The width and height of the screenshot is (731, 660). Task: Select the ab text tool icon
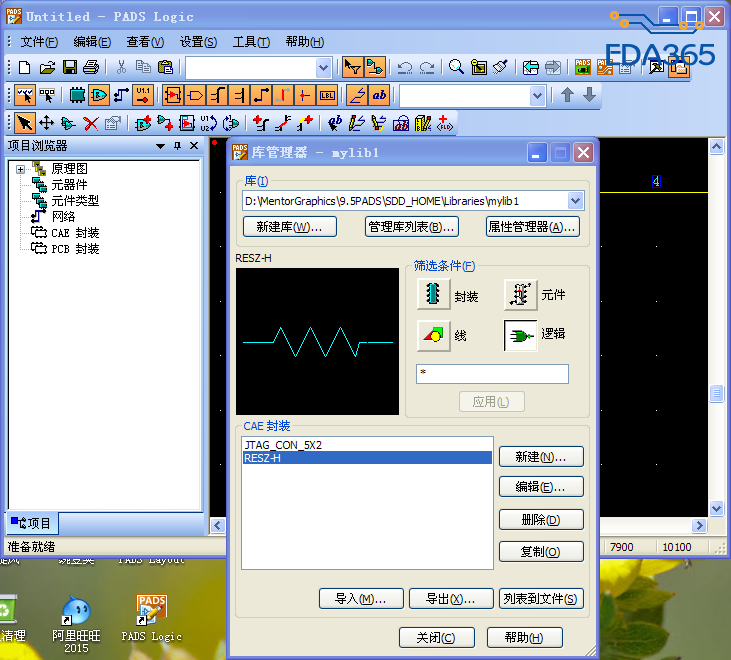(379, 96)
